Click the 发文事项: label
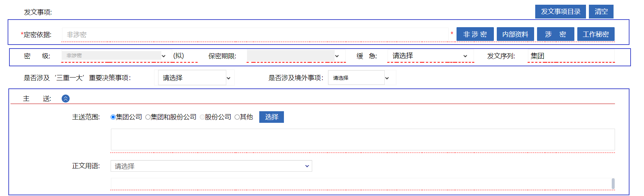Screen dimensions: 644x196 [x=38, y=12]
